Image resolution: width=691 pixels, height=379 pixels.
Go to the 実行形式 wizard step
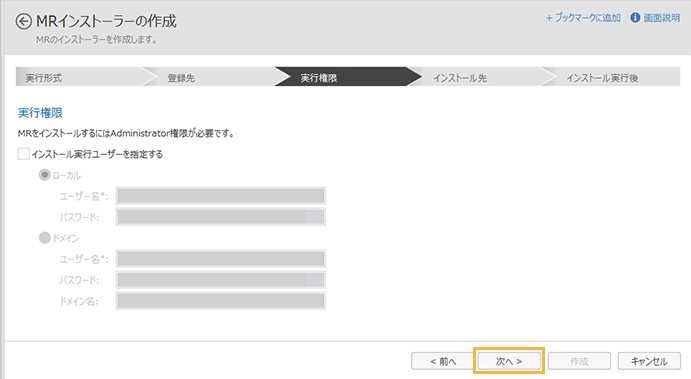point(79,78)
